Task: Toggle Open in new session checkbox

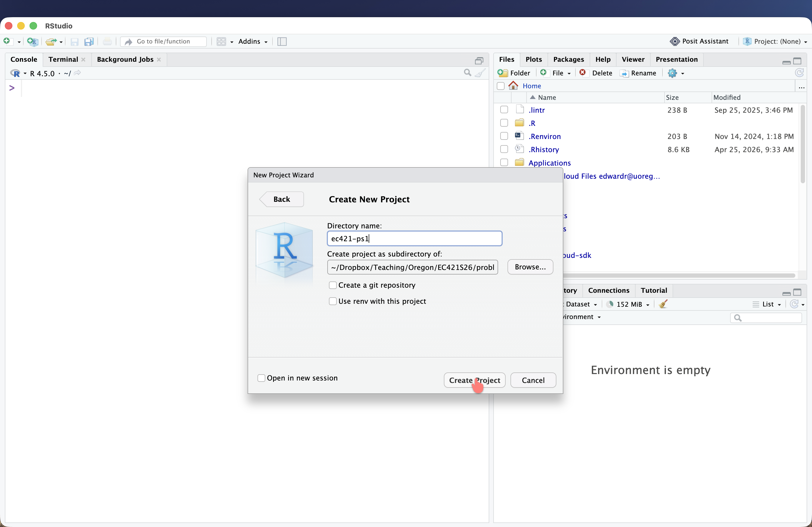Action: point(261,378)
